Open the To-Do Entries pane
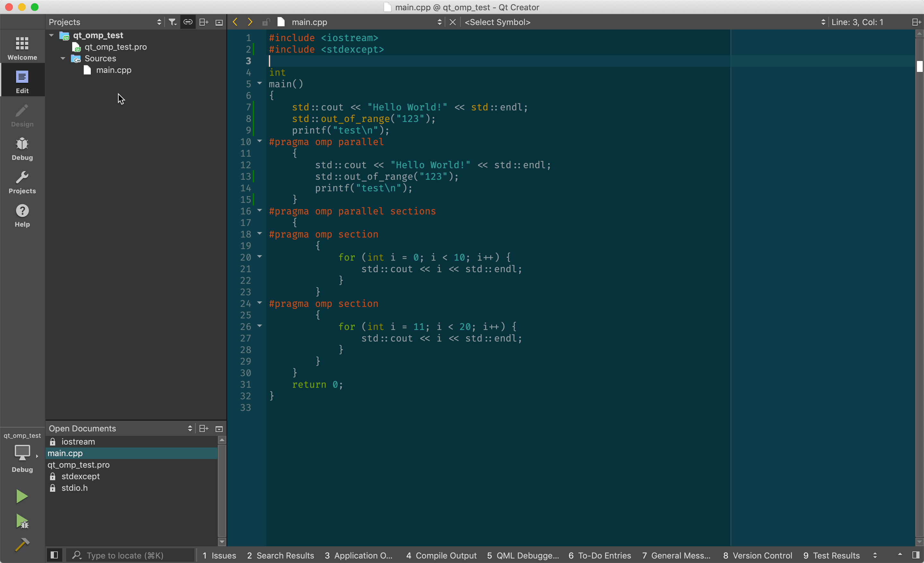The image size is (924, 563). 600,555
